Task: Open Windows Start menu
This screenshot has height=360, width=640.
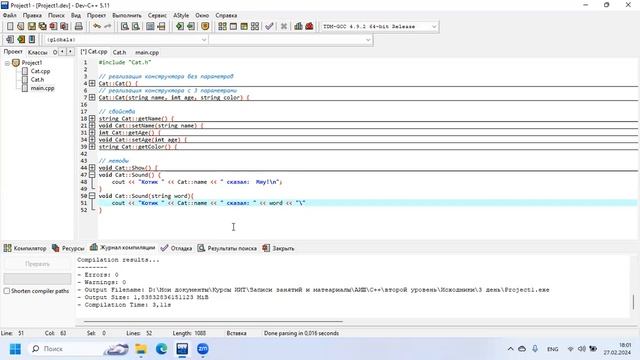Action: pyautogui.click(x=15, y=349)
